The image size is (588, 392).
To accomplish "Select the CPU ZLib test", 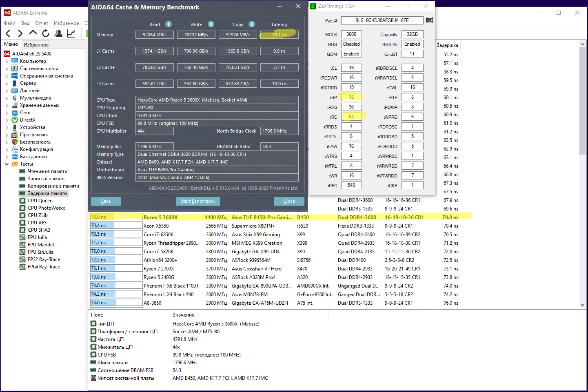I will 38,215.
